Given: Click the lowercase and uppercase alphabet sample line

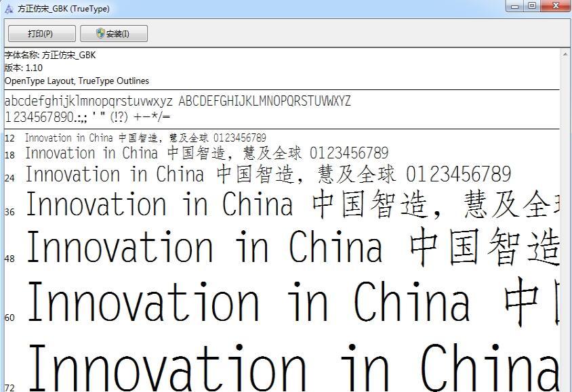Looking at the screenshot, I should click(x=178, y=102).
